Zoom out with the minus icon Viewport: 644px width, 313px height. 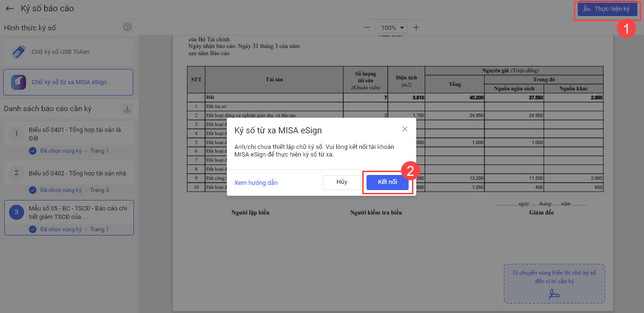point(367,27)
